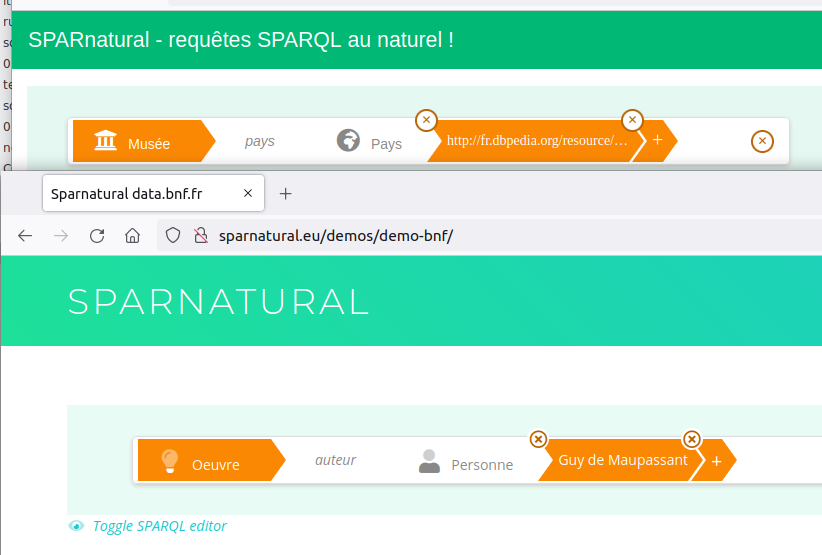
Task: Reload the current page
Action: coord(97,236)
